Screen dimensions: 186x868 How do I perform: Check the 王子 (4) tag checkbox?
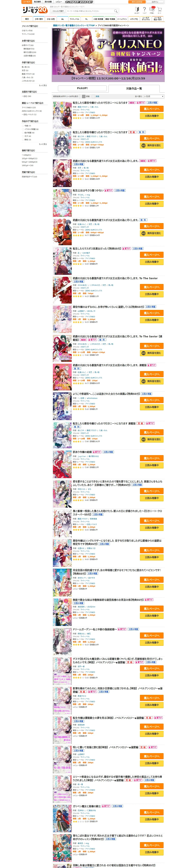tap(23, 136)
